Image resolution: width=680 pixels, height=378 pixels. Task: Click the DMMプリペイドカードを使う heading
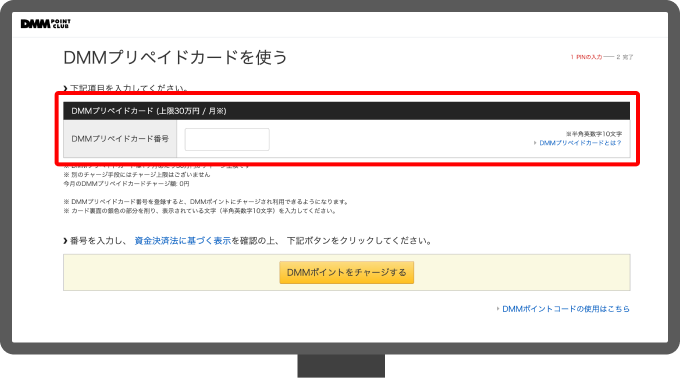[x=175, y=57]
